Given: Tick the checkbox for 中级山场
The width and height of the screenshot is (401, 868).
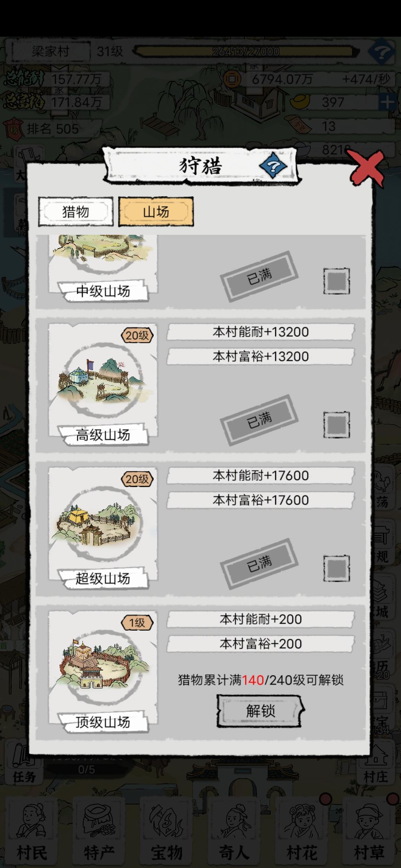Looking at the screenshot, I should [336, 281].
